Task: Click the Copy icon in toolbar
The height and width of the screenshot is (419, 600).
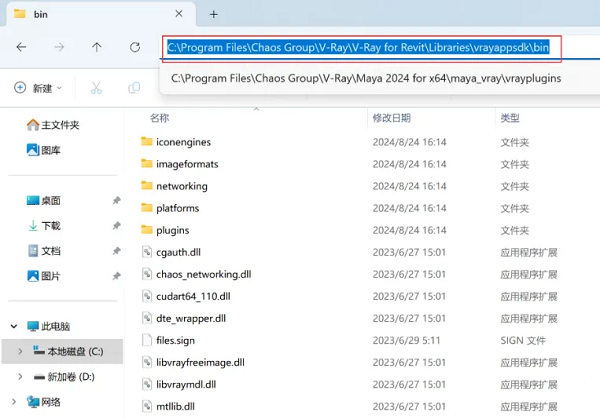Action: (134, 88)
